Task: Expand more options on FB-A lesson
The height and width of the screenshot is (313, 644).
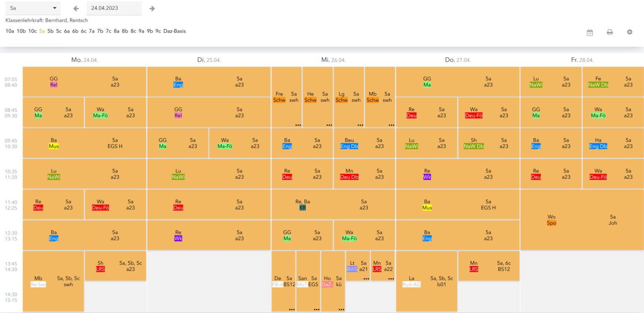Action: coord(292,309)
